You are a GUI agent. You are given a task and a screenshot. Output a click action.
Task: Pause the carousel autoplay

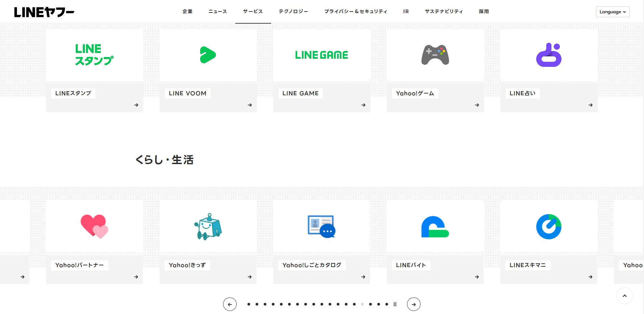[395, 304]
